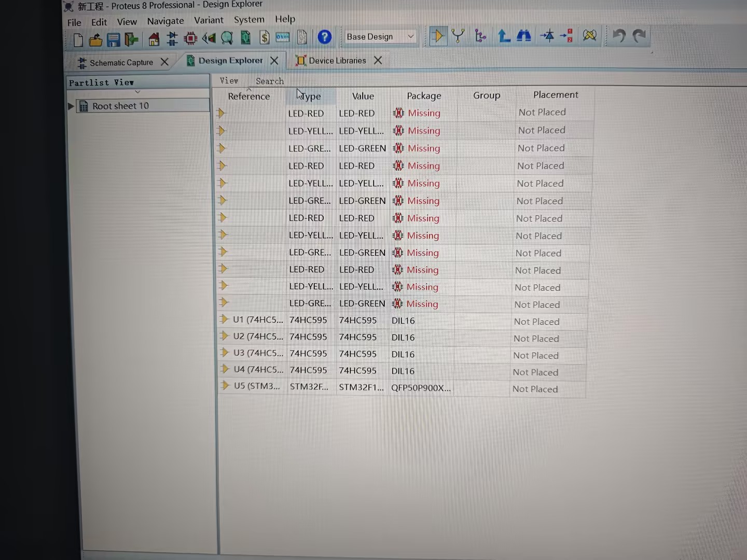Go to the Home page icon
The width and height of the screenshot is (747, 560).
click(154, 39)
